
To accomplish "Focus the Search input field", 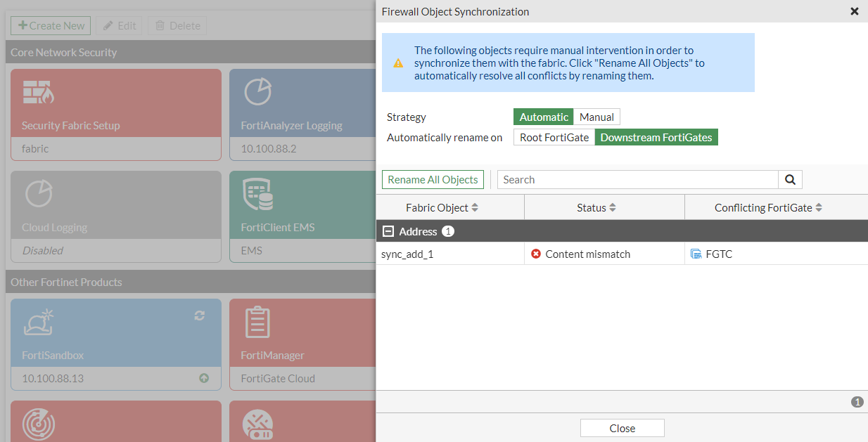I will pos(638,180).
